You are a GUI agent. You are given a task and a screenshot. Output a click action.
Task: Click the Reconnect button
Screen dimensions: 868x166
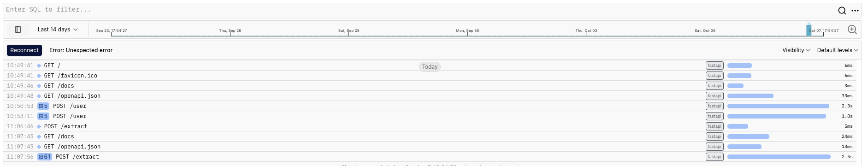tap(24, 50)
